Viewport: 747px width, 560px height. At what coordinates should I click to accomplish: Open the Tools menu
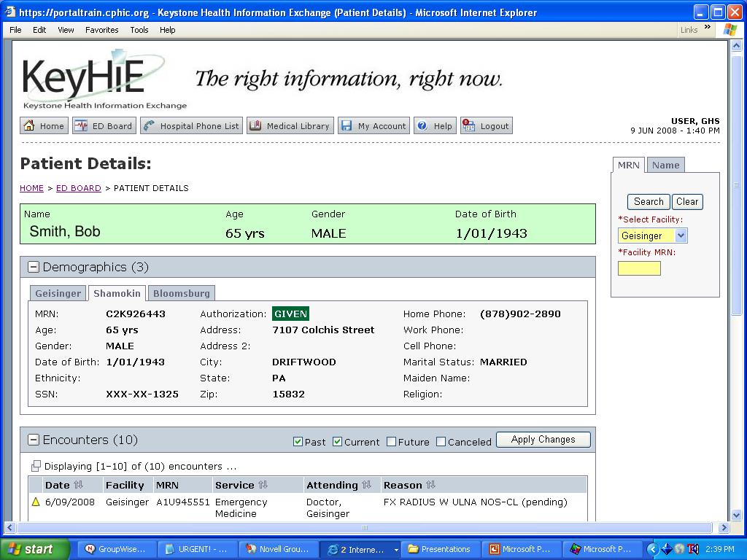[139, 30]
